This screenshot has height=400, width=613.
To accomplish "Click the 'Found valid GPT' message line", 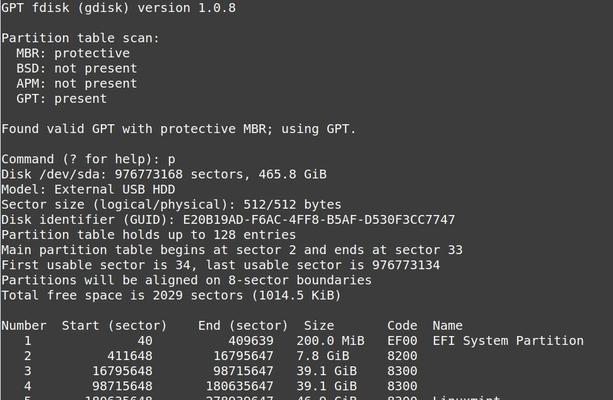I will coord(179,129).
